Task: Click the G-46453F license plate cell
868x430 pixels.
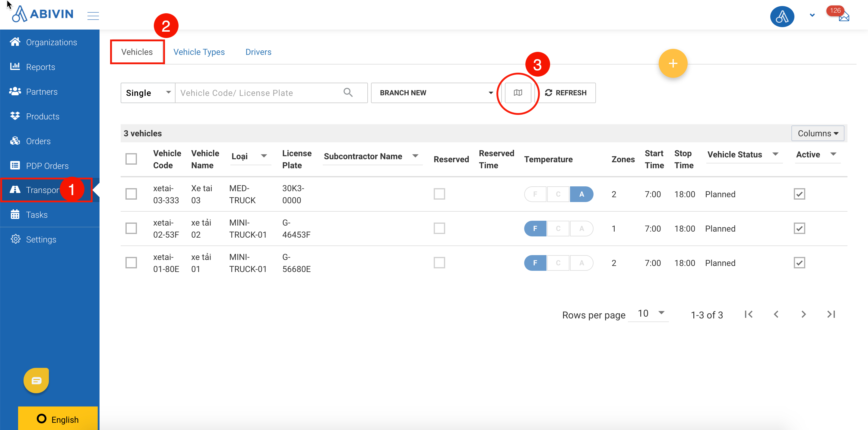Action: (296, 229)
